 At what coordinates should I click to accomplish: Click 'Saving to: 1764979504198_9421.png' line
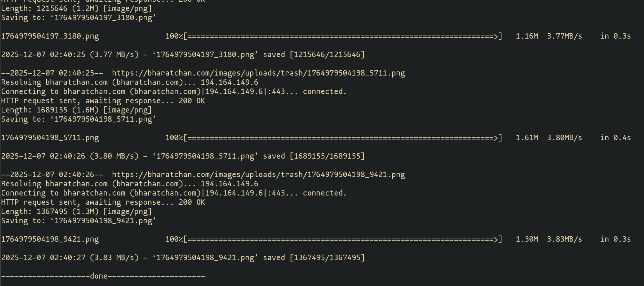pos(78,221)
